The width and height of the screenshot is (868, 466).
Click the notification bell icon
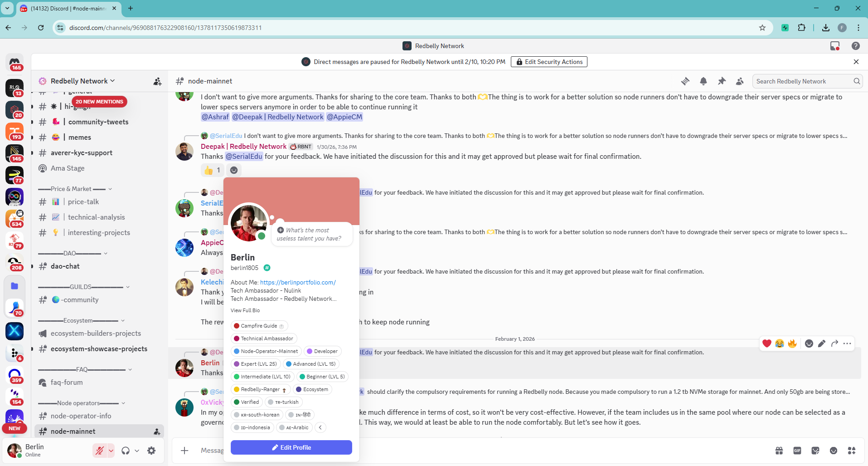[x=703, y=81]
